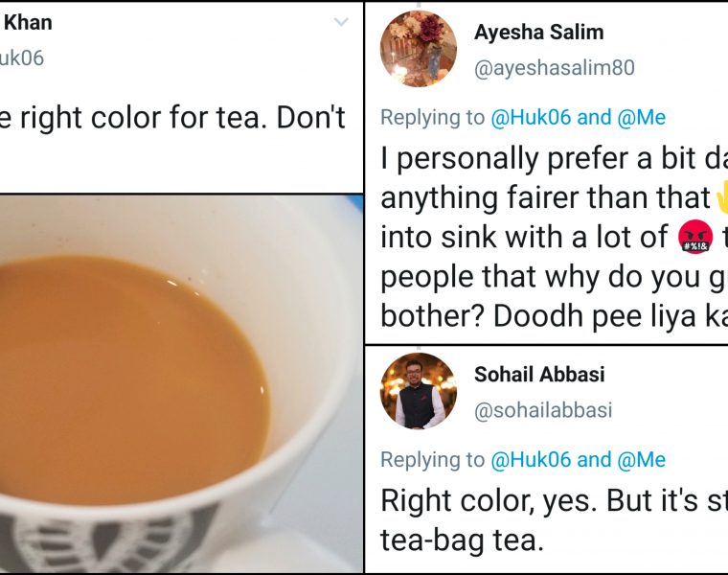Click the uk06 handle under Khan
The height and width of the screenshot is (575, 728).
click(x=21, y=57)
